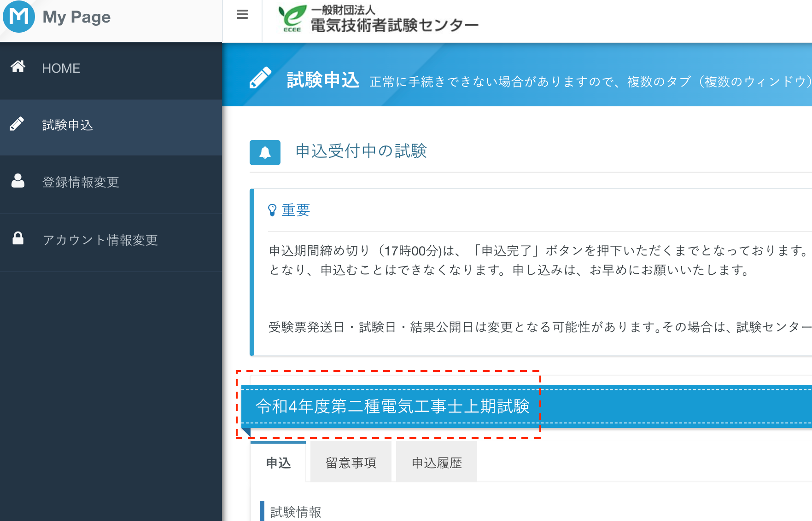The image size is (812, 521).
Task: Open the 登録情報変更 menu item
Action: pos(81,182)
